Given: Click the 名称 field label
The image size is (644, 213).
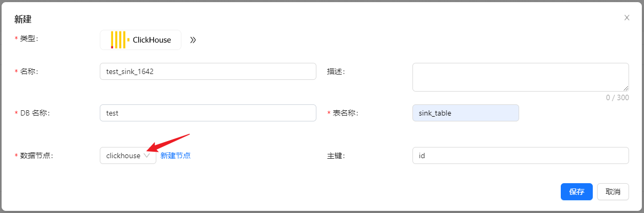Looking at the screenshot, I should point(29,71).
